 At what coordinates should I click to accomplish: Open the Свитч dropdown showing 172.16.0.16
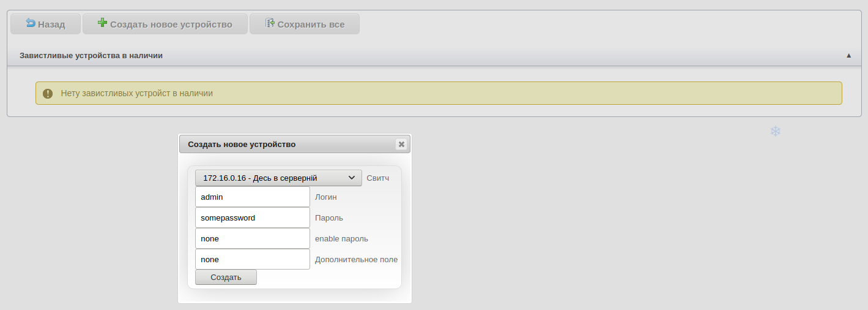(278, 178)
